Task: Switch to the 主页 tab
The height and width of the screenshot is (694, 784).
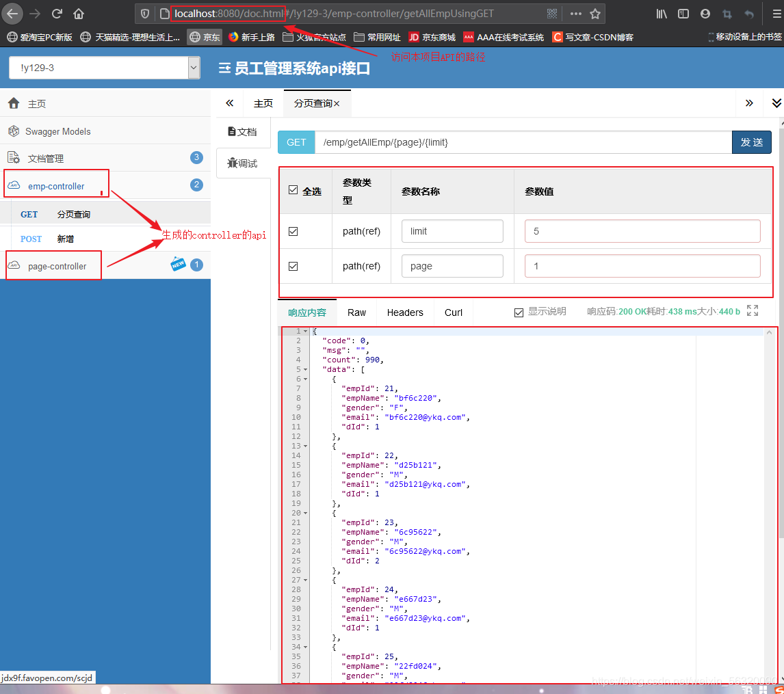Action: coord(263,103)
